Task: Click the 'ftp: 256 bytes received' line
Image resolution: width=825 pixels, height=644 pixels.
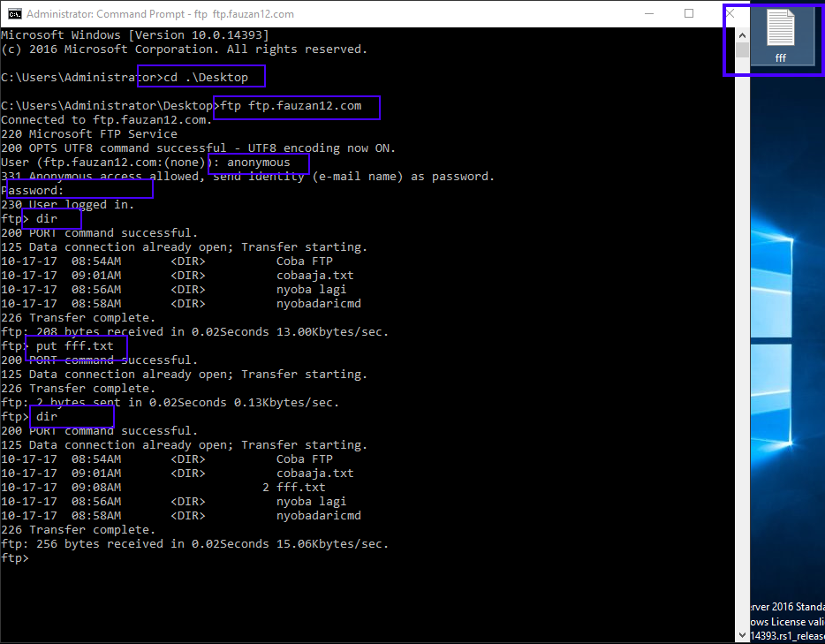Action: (x=194, y=544)
